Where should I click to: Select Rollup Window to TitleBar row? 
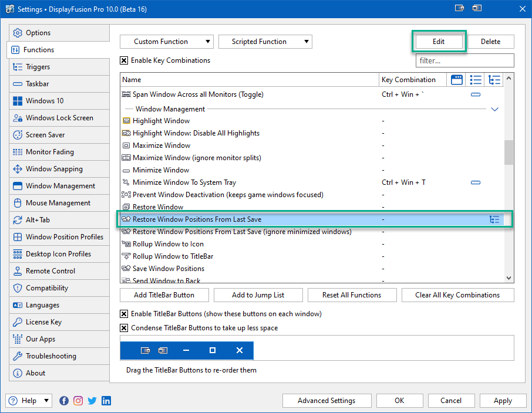[312, 256]
